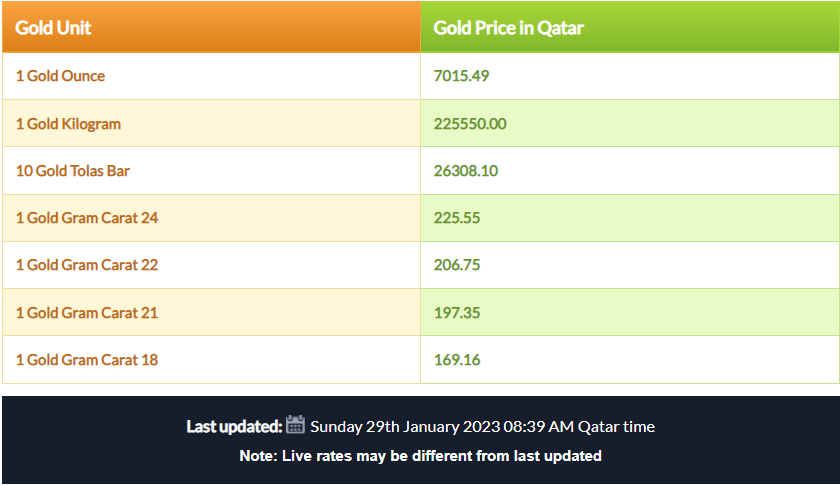Select the Gold Price in Qatar header
The height and width of the screenshot is (485, 840).
[508, 28]
